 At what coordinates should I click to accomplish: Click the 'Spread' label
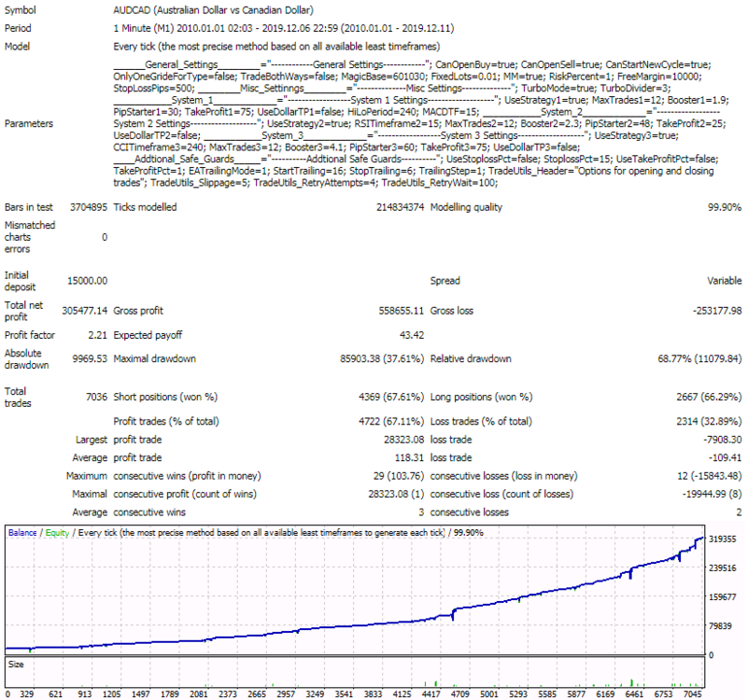pyautogui.click(x=445, y=281)
